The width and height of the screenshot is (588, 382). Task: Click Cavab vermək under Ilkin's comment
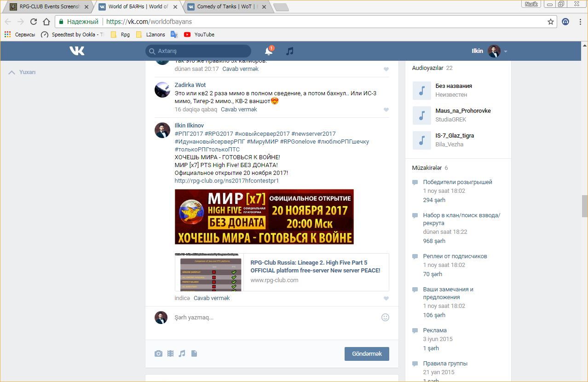click(x=212, y=298)
